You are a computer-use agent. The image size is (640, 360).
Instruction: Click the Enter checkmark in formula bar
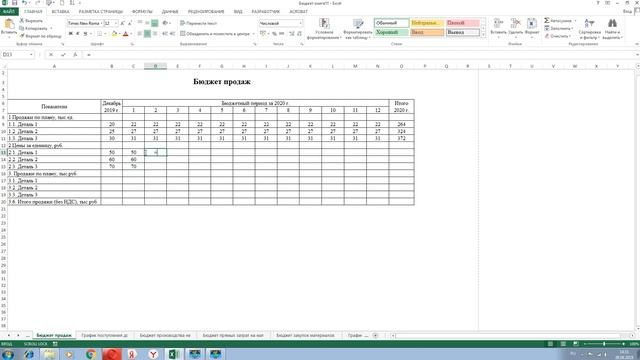coord(63,54)
